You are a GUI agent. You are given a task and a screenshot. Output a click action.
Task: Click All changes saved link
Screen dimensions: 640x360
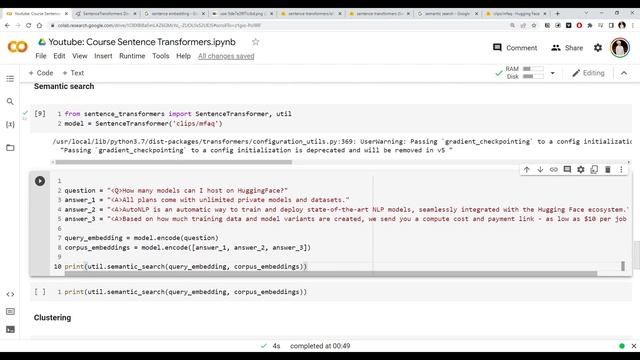(x=226, y=56)
